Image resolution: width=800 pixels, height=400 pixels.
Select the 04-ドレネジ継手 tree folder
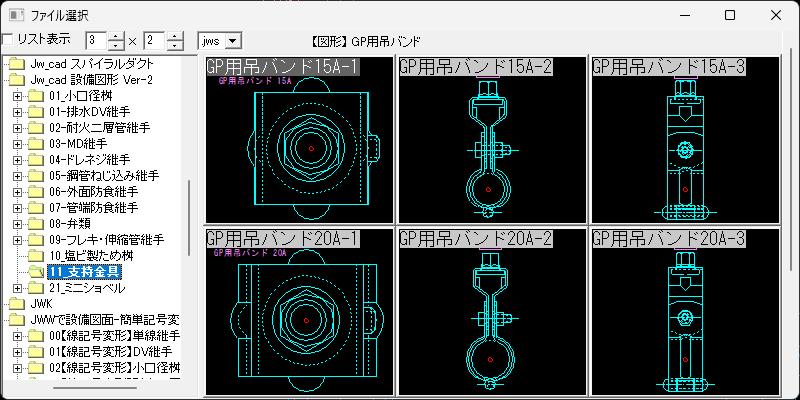(89, 160)
